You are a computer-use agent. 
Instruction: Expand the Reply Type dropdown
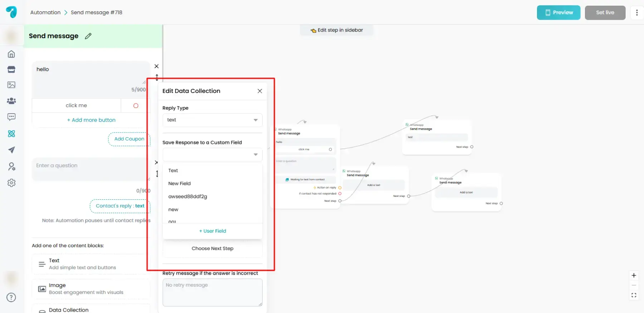point(212,120)
